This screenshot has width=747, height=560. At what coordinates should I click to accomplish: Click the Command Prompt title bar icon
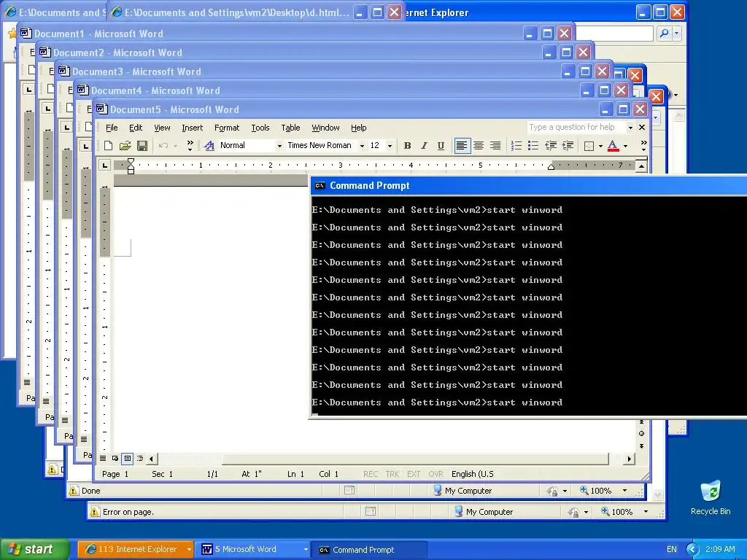click(x=320, y=186)
